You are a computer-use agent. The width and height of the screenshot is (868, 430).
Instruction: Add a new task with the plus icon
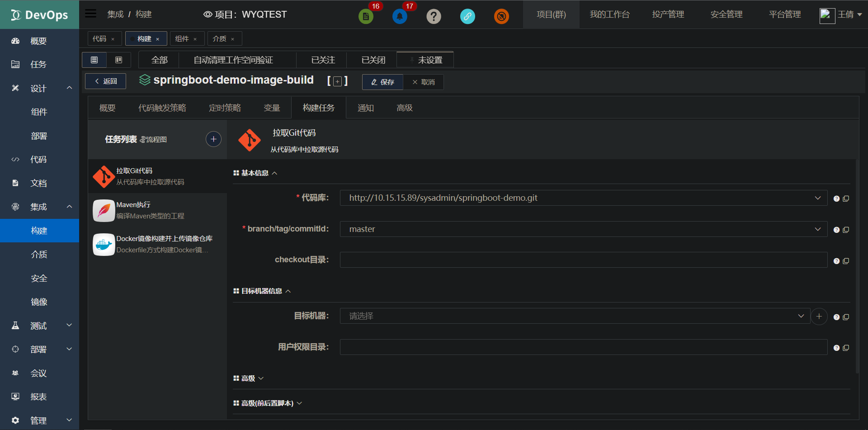213,139
